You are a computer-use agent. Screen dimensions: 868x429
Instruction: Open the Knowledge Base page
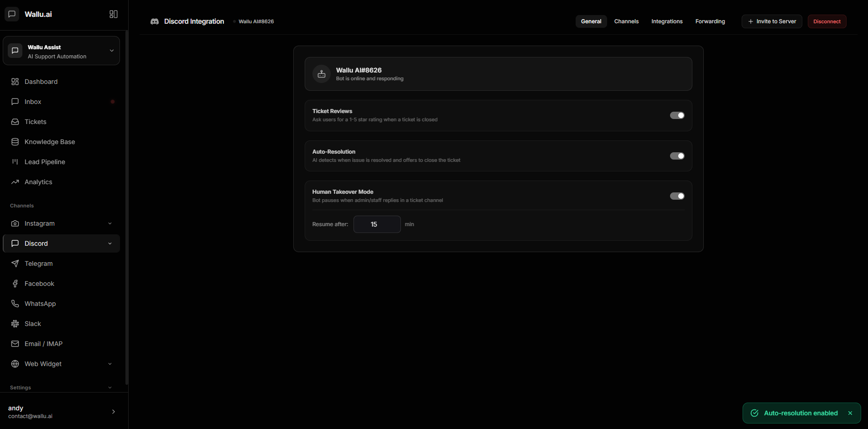[x=62, y=142]
